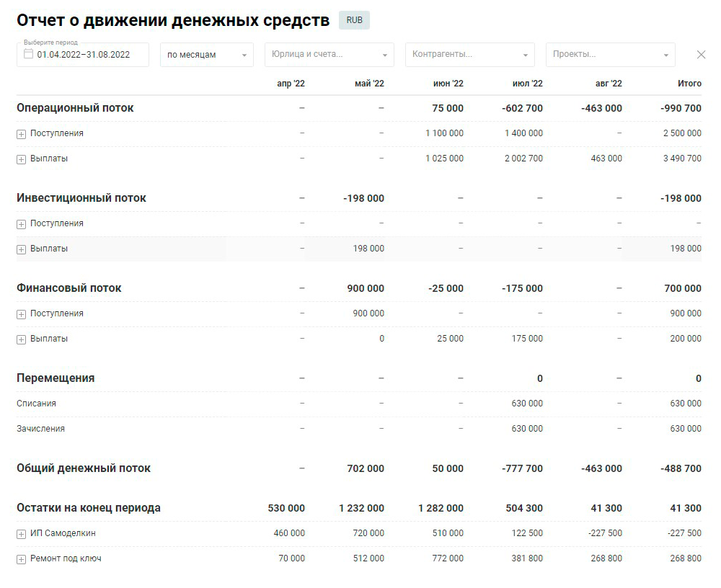This screenshot has width=721, height=588.
Task: Click operating receipts total 2 500 000
Action: (x=682, y=133)
